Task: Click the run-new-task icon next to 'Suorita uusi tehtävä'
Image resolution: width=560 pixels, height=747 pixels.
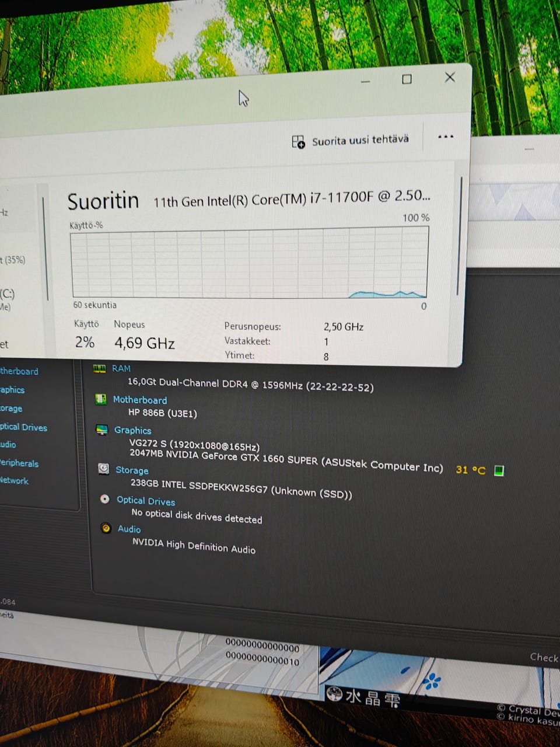Action: [298, 142]
